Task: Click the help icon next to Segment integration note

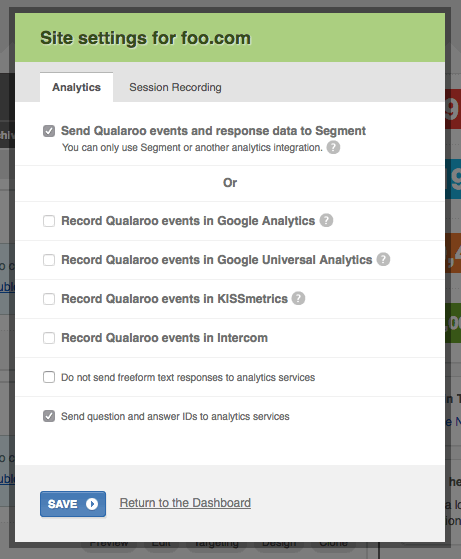Action: point(333,147)
